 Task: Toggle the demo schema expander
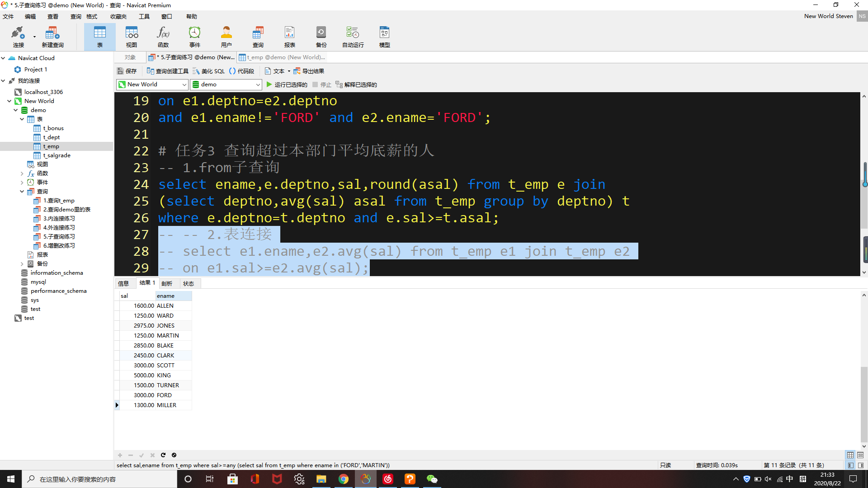13,110
